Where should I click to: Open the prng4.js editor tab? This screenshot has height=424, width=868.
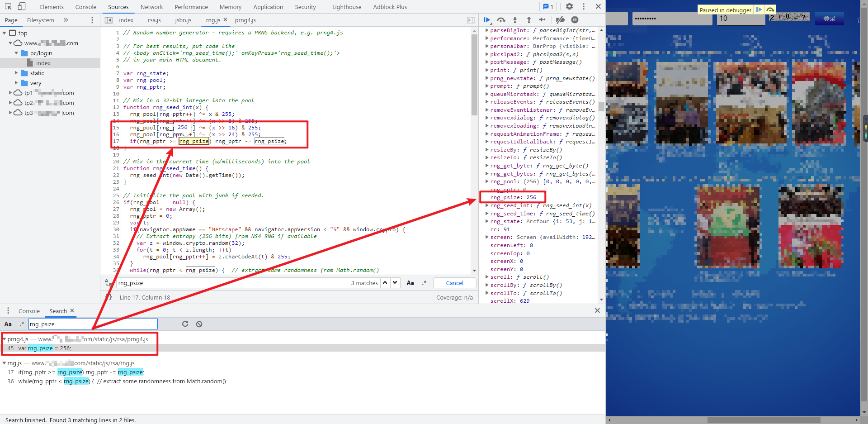245,20
